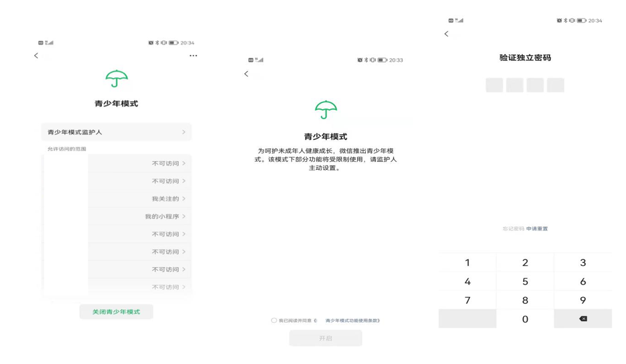This screenshot has height=364, width=626.
Task: Tap the alarm icon on the settings screen status bar
Action: point(151,43)
